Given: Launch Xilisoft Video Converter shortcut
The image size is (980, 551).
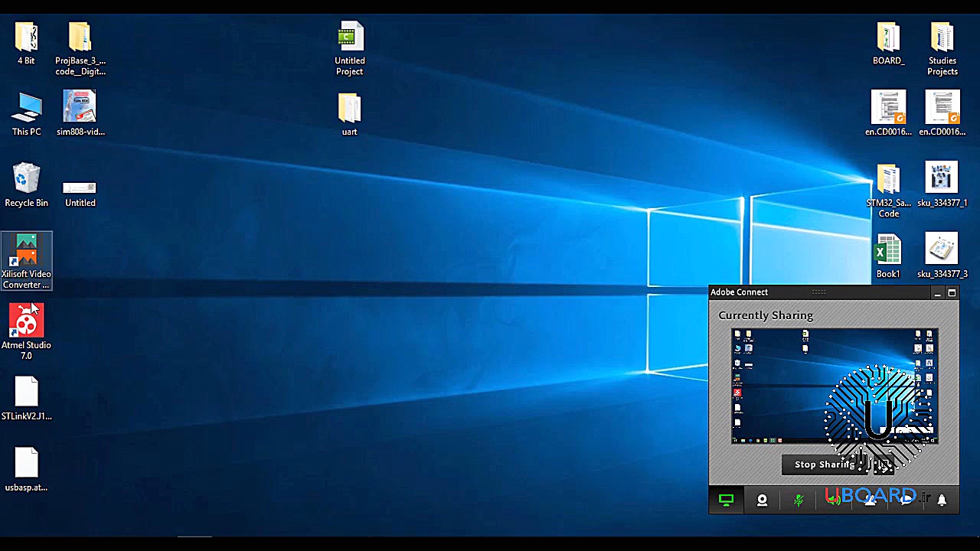Looking at the screenshot, I should coord(26,262).
